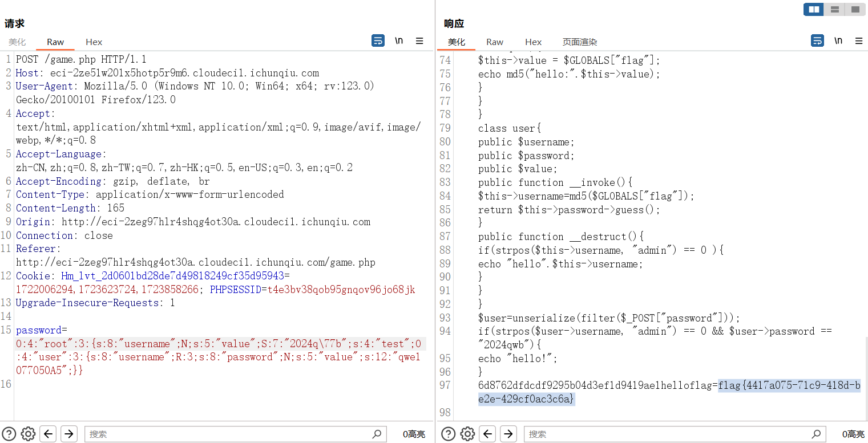Click 'class user{' line in response
The image size is (868, 443).
(510, 128)
